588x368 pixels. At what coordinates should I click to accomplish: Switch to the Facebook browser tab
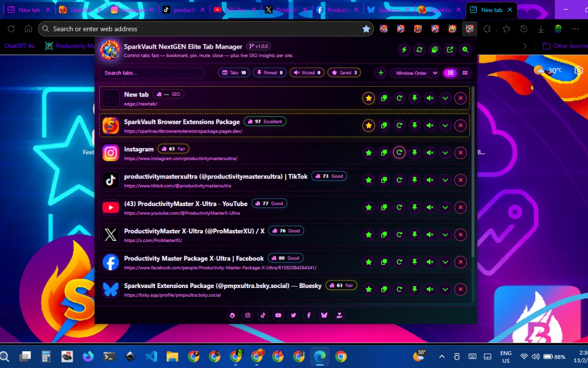pyautogui.click(x=338, y=10)
